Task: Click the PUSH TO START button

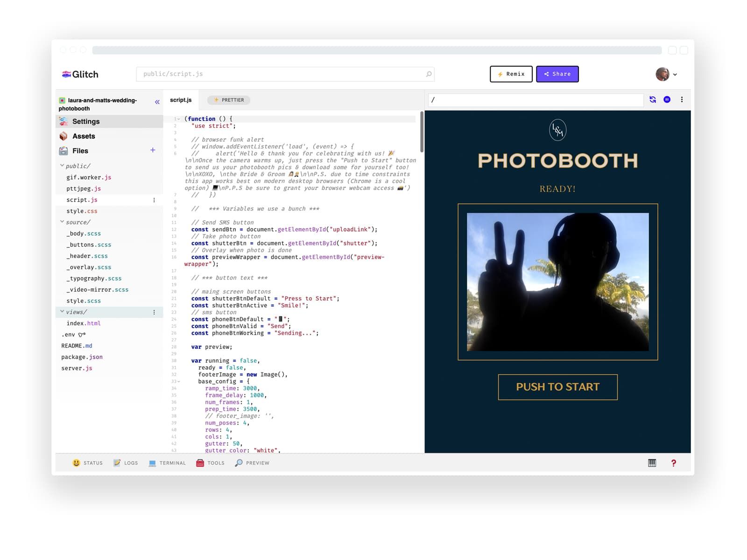Action: 557,387
